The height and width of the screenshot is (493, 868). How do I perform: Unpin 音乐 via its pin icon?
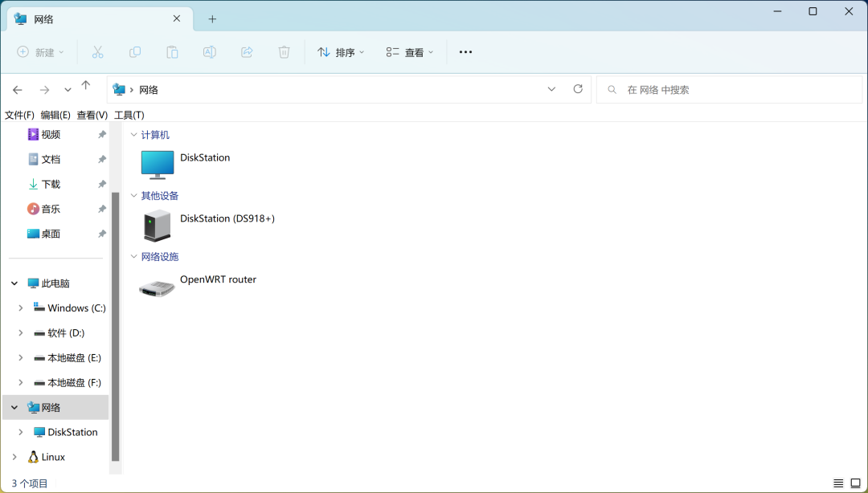[102, 209]
